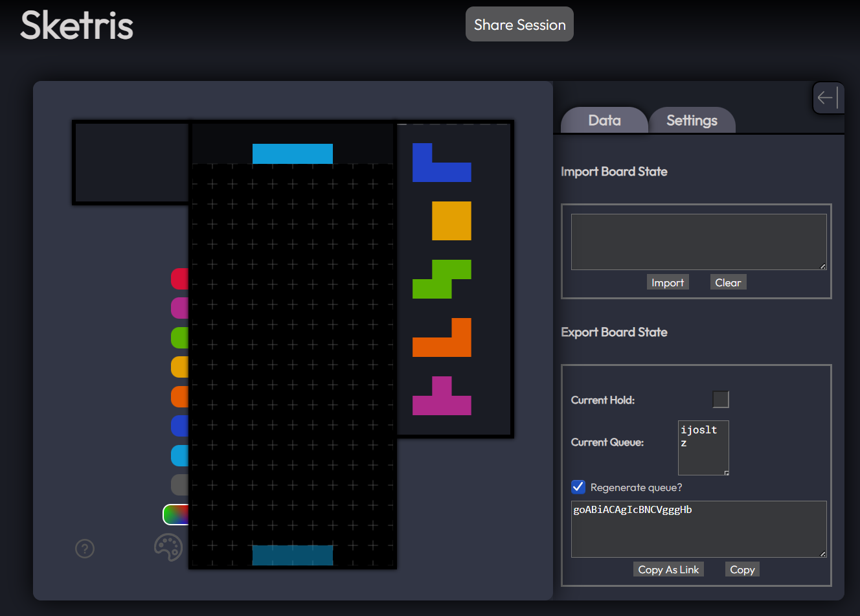Switch to the Data tab
Screen dimensions: 860x616
coord(604,120)
